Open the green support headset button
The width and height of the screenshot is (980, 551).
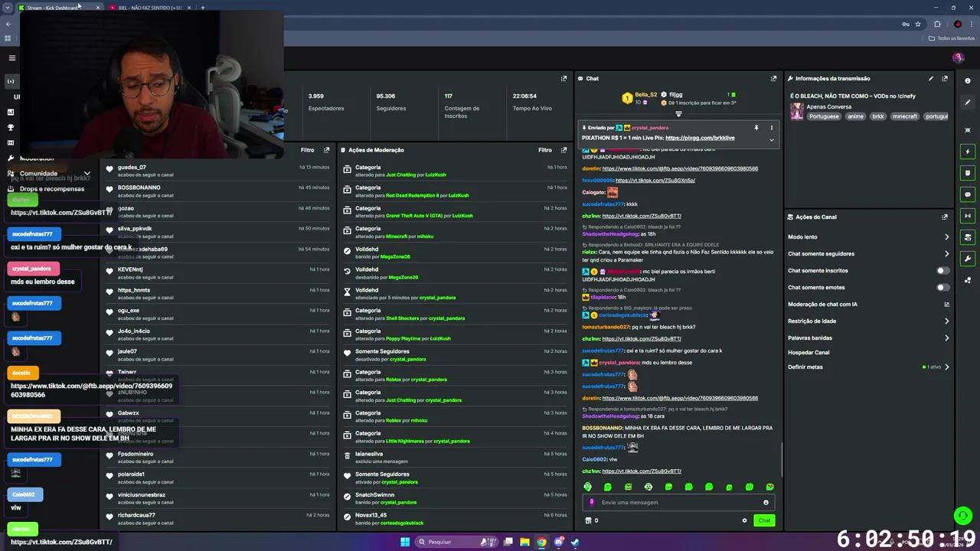pos(962,516)
